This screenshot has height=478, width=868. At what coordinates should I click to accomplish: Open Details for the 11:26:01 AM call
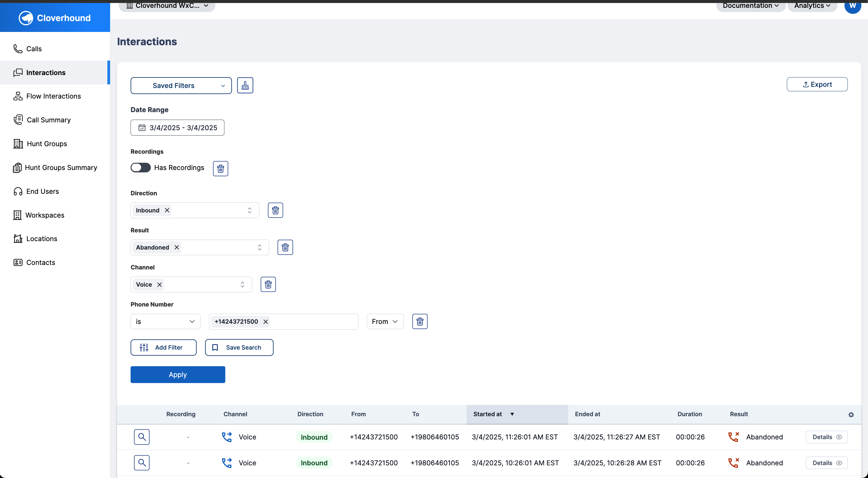point(827,437)
